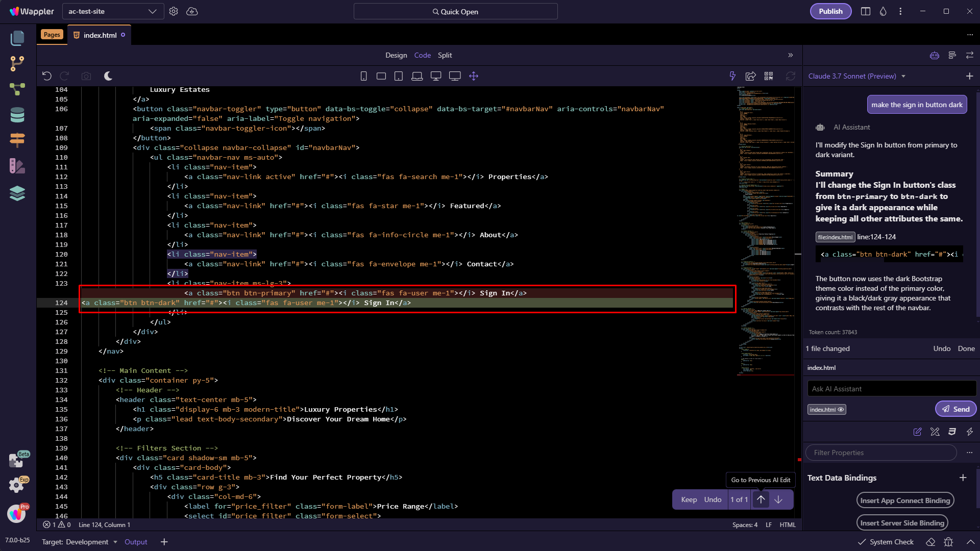Image resolution: width=980 pixels, height=551 pixels.
Task: Add a Text Data Binding plus icon
Action: pyautogui.click(x=963, y=478)
